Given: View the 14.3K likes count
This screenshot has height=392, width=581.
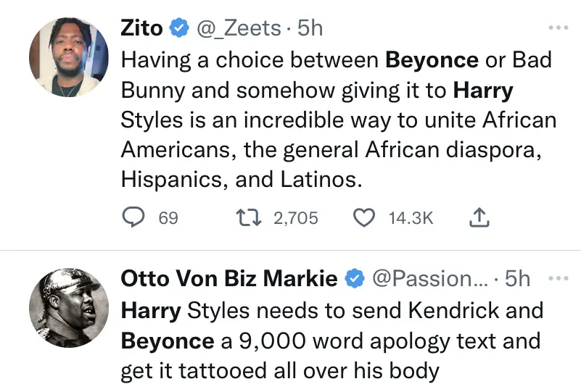Looking at the screenshot, I should [x=411, y=217].
